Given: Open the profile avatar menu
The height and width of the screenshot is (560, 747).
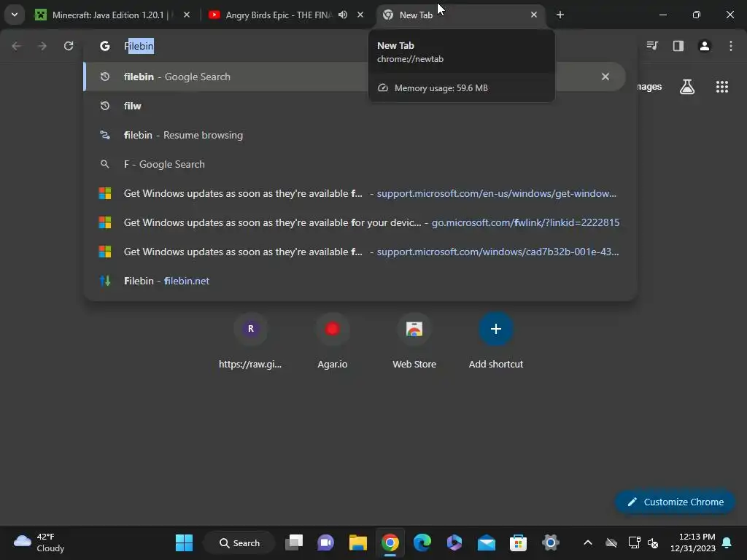Looking at the screenshot, I should click(x=704, y=46).
